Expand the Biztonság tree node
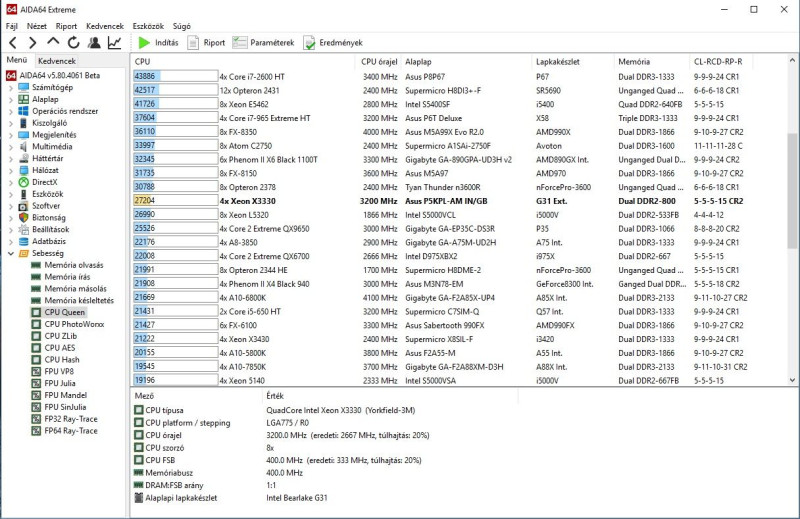This screenshot has width=800, height=519. pos(11,218)
